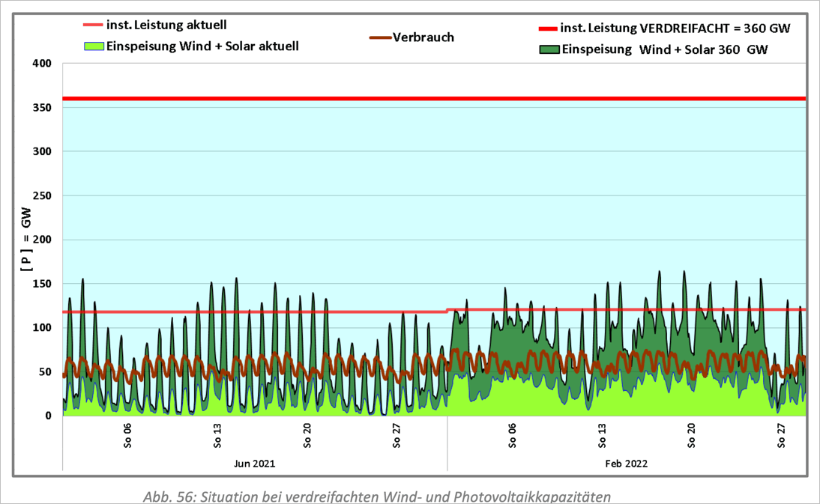Click 'So 27' tick under Jun 2021
The image size is (820, 504).
click(x=397, y=436)
